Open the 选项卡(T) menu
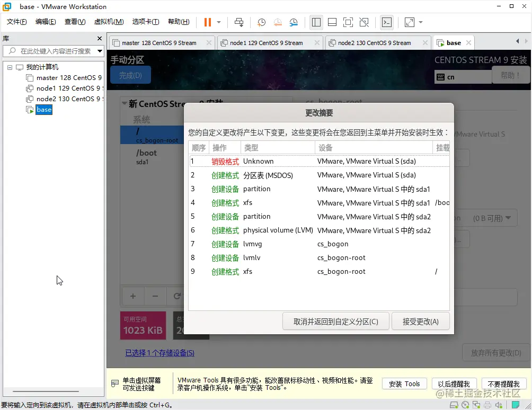 tap(146, 22)
